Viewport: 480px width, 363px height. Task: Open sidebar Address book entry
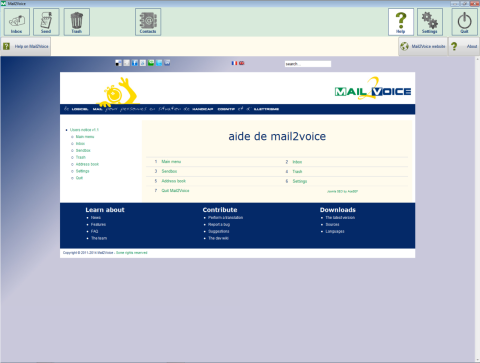pos(87,164)
